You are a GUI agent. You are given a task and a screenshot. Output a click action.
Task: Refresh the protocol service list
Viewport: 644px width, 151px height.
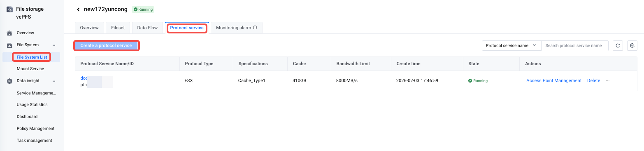coord(618,46)
